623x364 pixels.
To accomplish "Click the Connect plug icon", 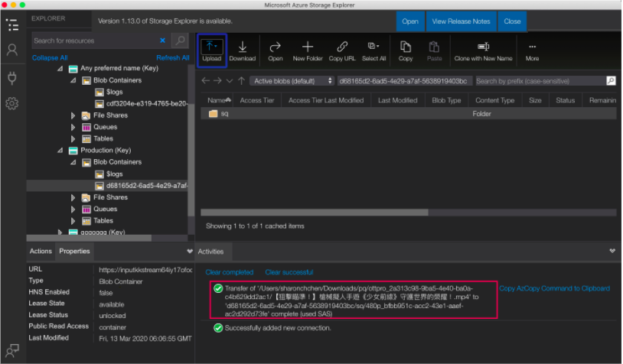I will [12, 77].
